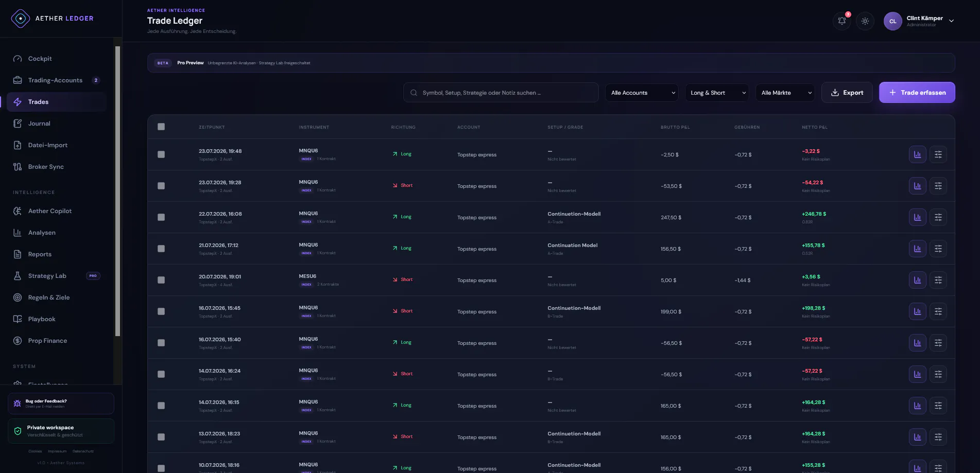
Task: Open Cockpit in the sidebar
Action: [57, 59]
